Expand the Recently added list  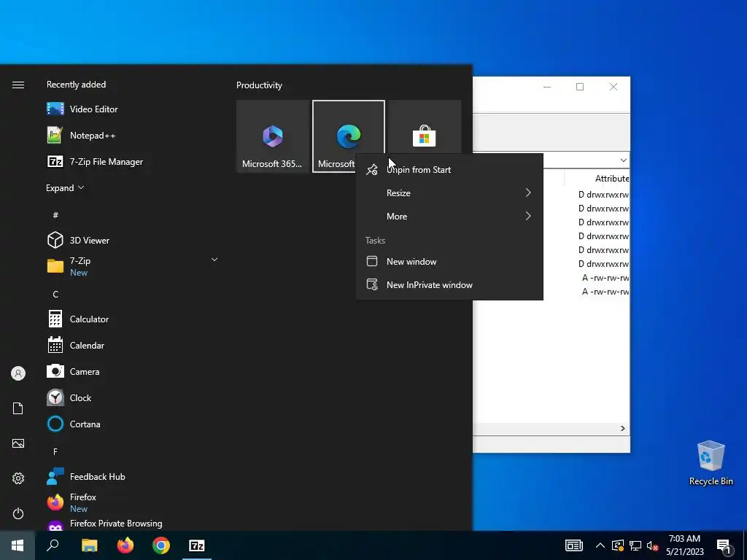[x=65, y=187]
